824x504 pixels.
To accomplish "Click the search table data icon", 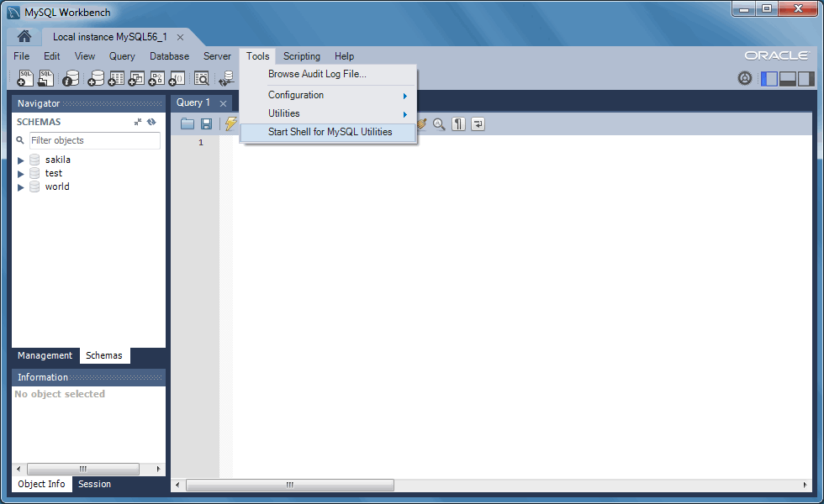I will coord(202,78).
